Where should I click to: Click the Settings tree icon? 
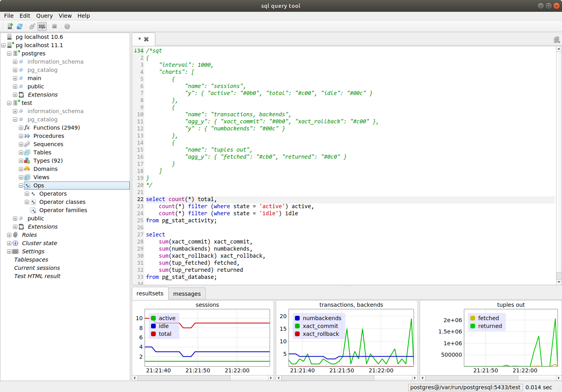click(x=15, y=251)
